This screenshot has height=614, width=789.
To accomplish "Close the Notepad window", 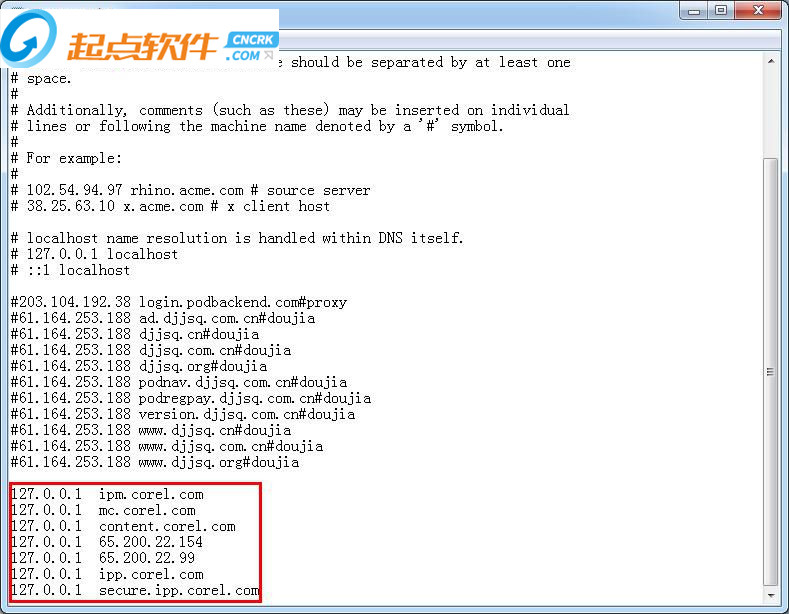I will click(758, 11).
